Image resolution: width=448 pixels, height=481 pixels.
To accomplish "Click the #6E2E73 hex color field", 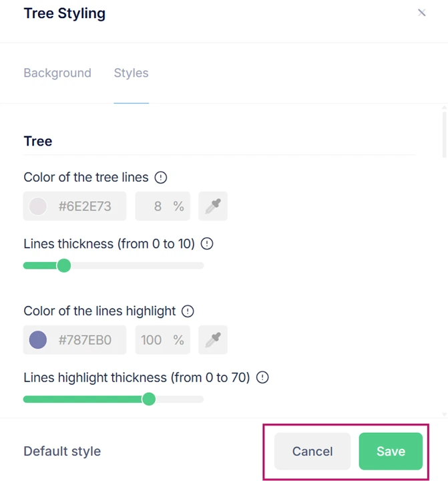I will pyautogui.click(x=85, y=206).
